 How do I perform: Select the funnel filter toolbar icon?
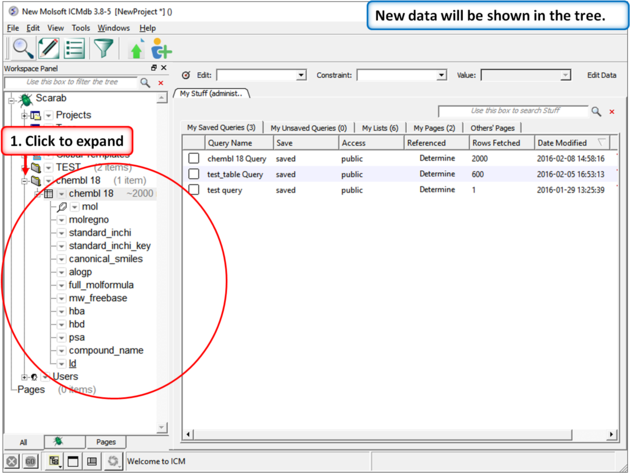click(103, 48)
